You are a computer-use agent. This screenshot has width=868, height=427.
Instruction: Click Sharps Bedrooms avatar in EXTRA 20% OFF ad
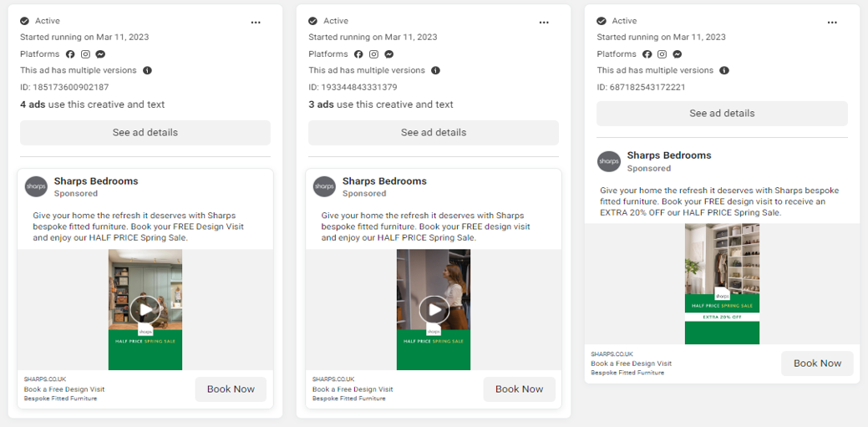tap(609, 161)
